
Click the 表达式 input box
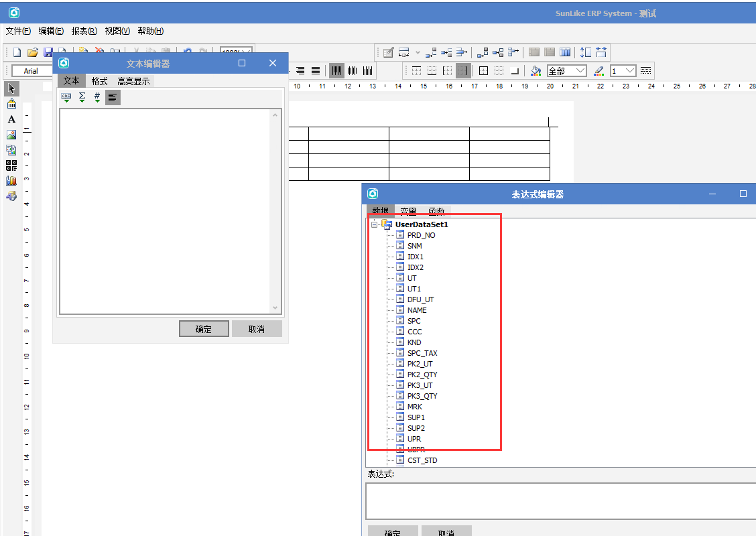561,500
